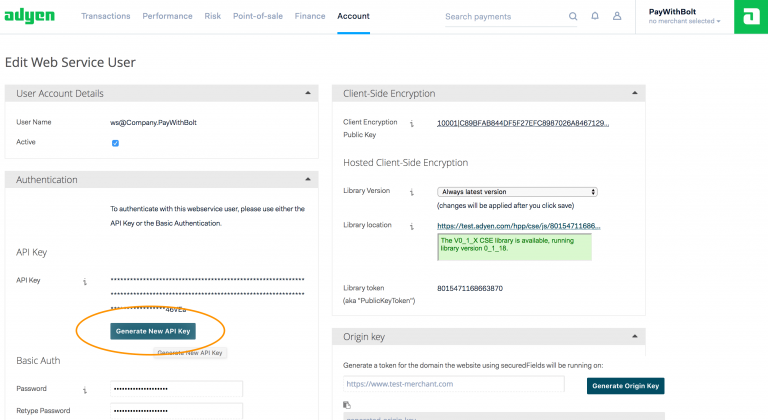This screenshot has height=420, width=768.
Task: Toggle the Active checkbox
Action: point(115,143)
